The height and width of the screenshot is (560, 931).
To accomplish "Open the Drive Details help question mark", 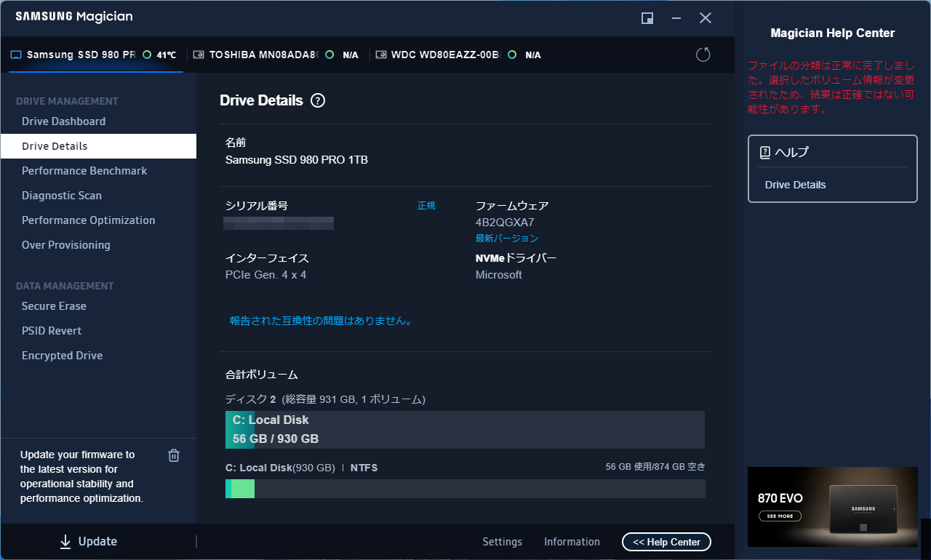I will pos(318,101).
